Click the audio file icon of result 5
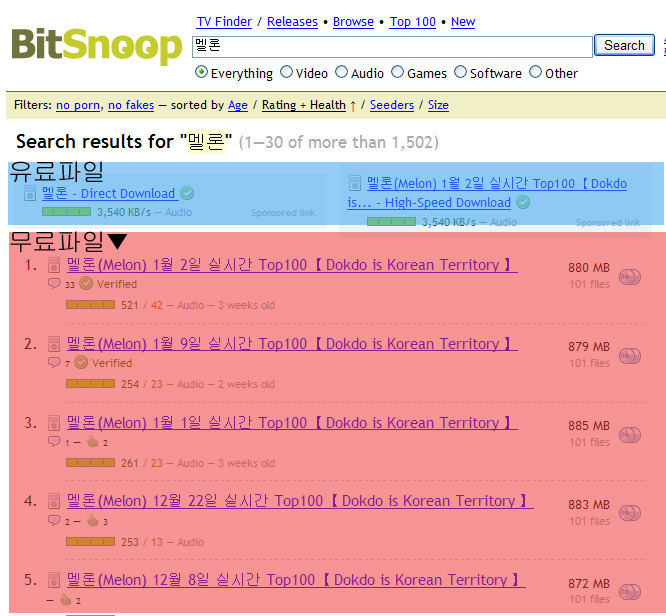The image size is (666, 616). point(54,580)
